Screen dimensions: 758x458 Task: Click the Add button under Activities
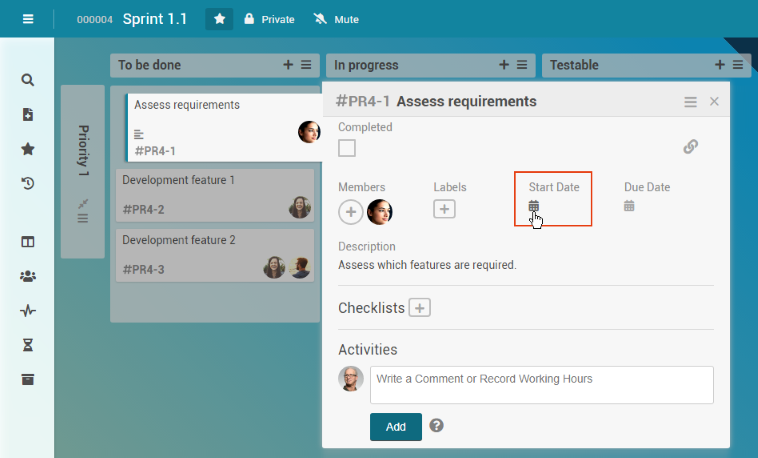(x=395, y=427)
